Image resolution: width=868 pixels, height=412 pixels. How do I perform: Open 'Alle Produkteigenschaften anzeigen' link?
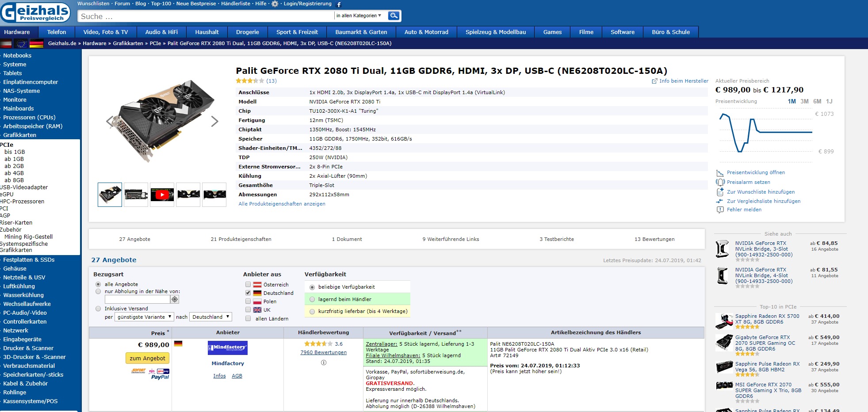pyautogui.click(x=282, y=204)
